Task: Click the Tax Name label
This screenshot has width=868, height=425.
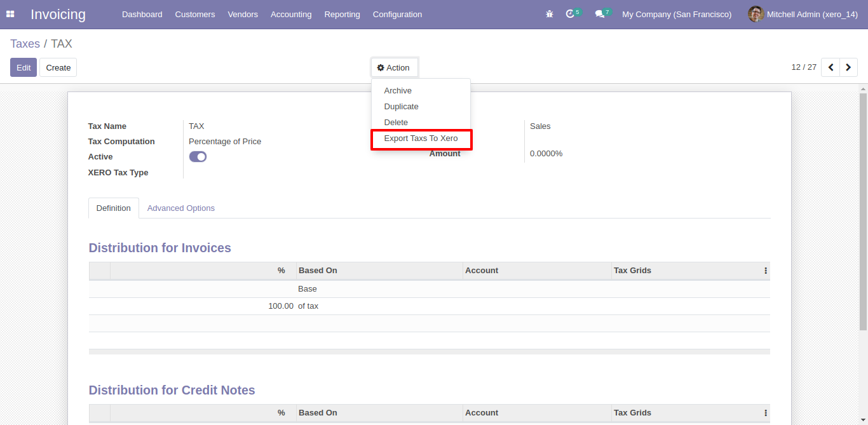Action: coord(107,126)
